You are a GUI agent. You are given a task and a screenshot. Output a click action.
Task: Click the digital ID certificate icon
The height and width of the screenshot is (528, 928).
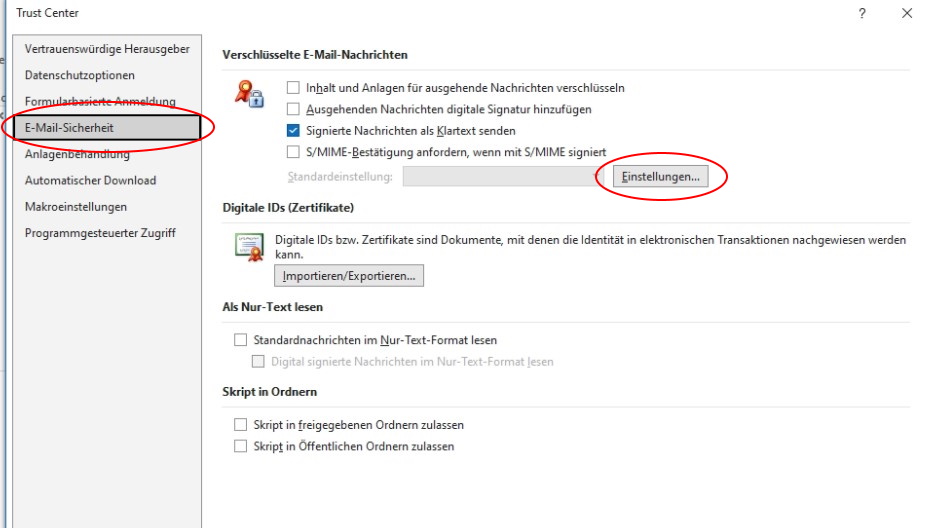coord(248,246)
